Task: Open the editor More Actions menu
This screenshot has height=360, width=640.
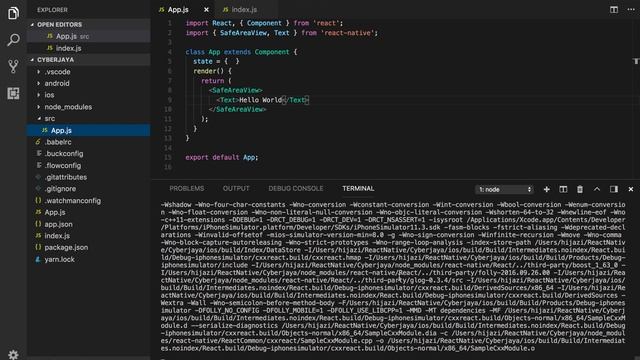Action: (631, 9)
